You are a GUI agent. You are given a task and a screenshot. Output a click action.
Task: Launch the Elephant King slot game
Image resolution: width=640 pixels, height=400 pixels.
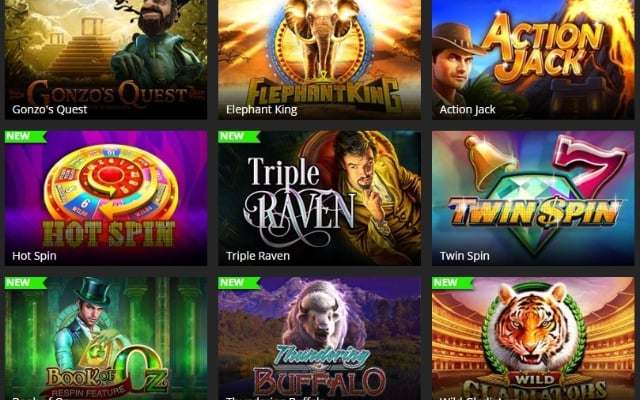point(320,60)
